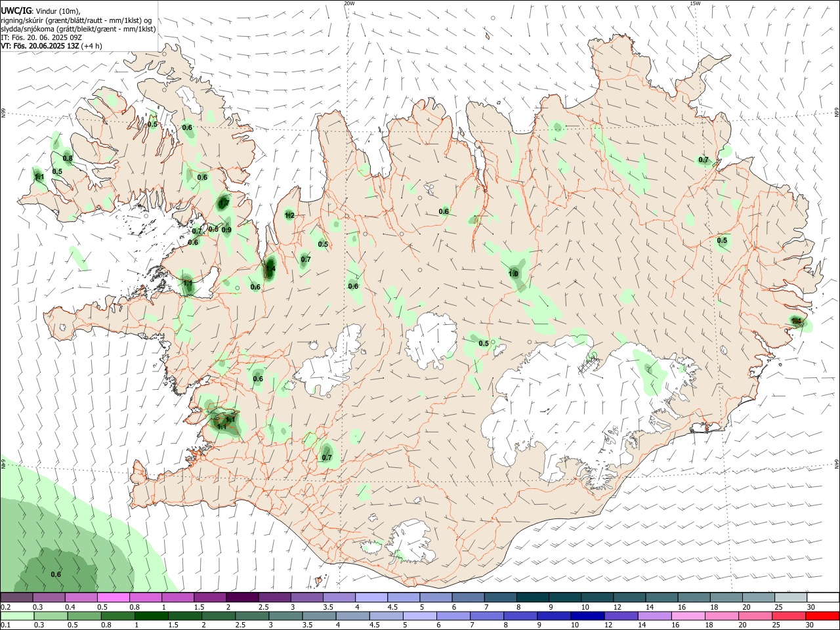
Task: Click the 'UWC/IG' title text
Action: point(16,10)
